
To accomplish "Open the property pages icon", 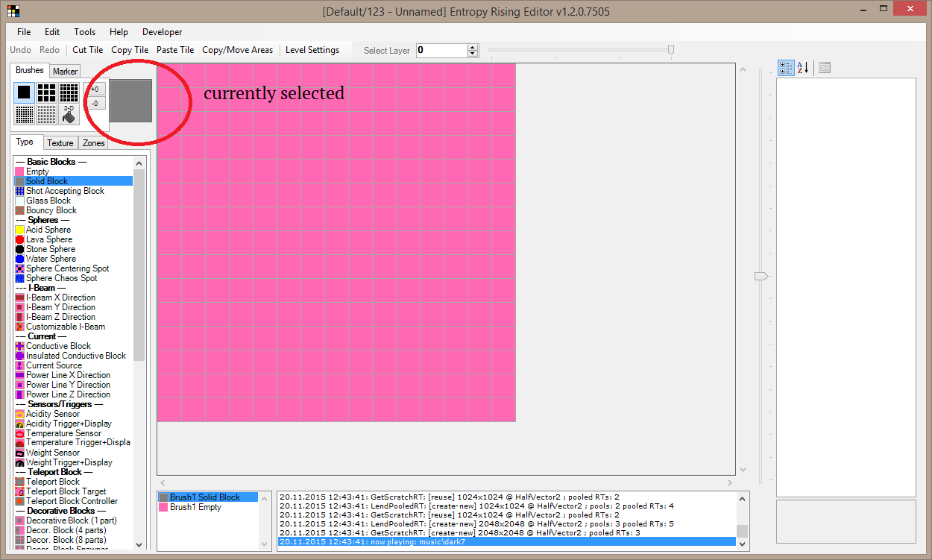I will [825, 68].
